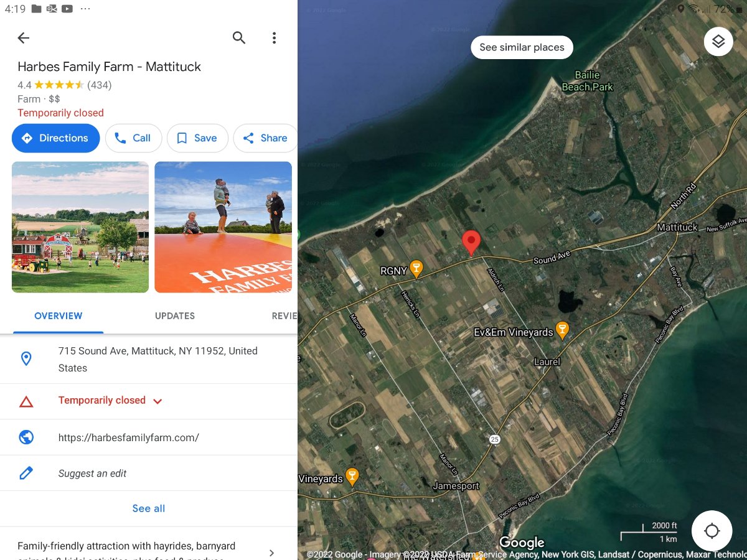Open search with the magnifier icon
Image resolution: width=747 pixels, height=560 pixels.
(x=239, y=38)
